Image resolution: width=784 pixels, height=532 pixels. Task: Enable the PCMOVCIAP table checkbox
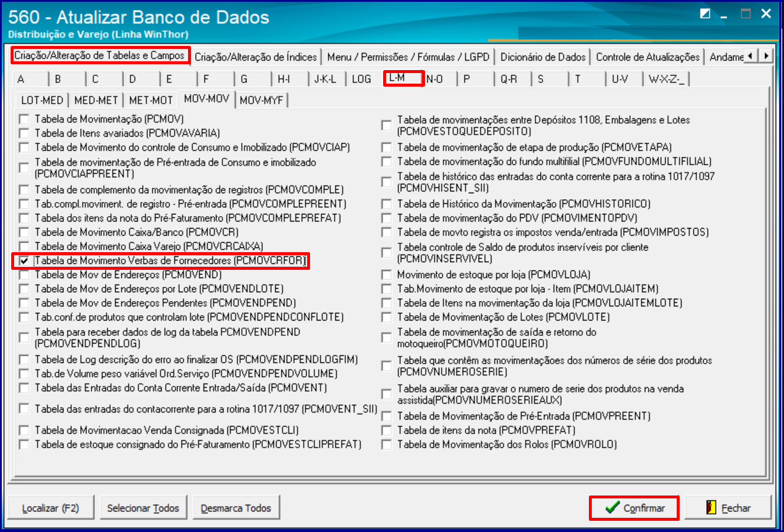(24, 147)
